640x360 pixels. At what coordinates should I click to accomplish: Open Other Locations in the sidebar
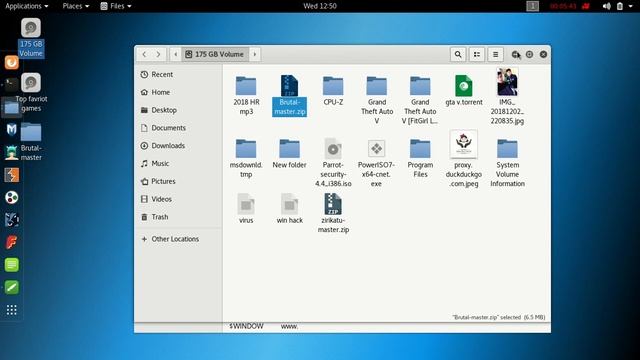tap(178, 239)
